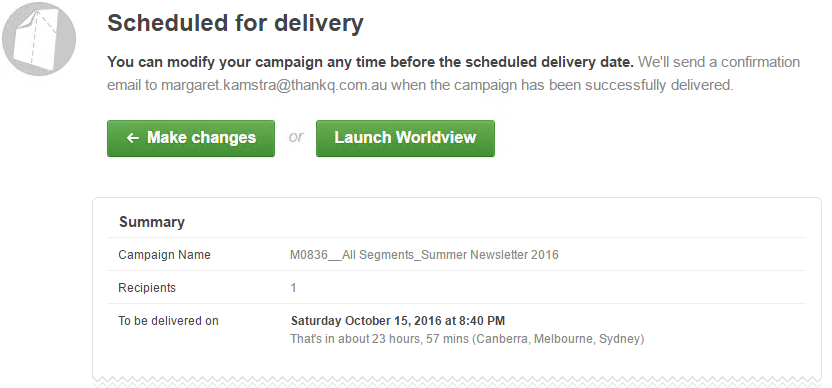The width and height of the screenshot is (832, 388).
Task: Click the Launch Worldview button
Action: click(x=405, y=139)
